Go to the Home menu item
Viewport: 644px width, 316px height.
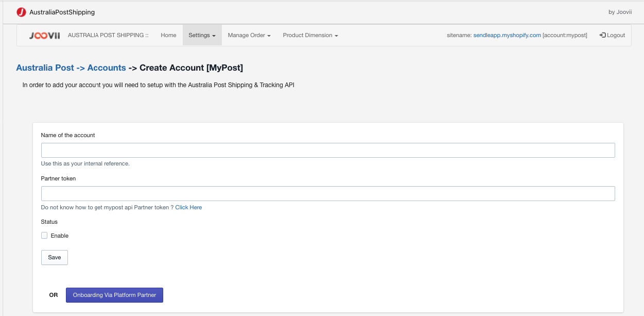pos(168,35)
